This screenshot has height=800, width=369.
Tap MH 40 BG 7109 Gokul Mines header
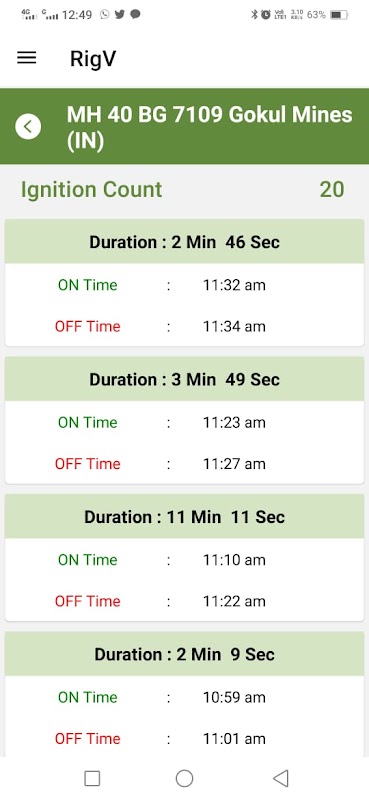[x=209, y=127]
